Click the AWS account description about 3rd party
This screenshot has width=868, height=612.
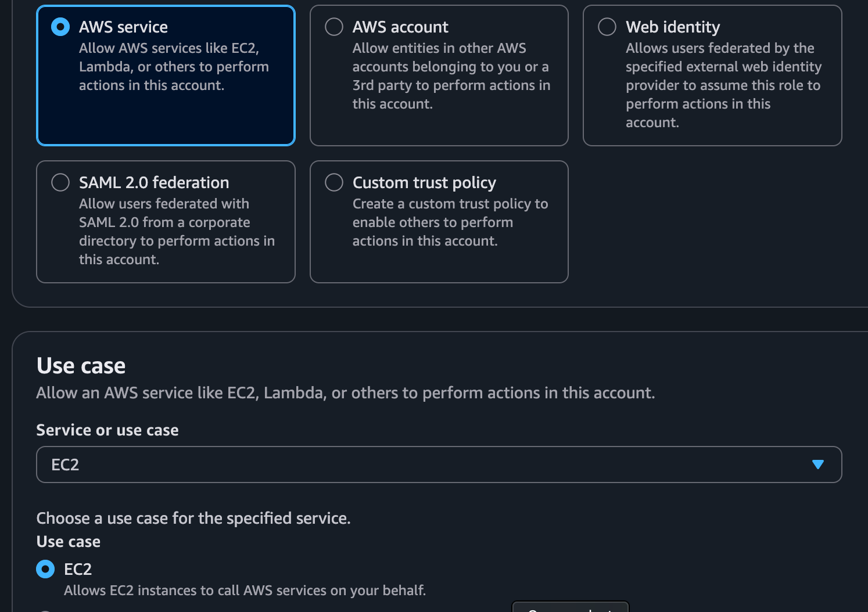(451, 76)
